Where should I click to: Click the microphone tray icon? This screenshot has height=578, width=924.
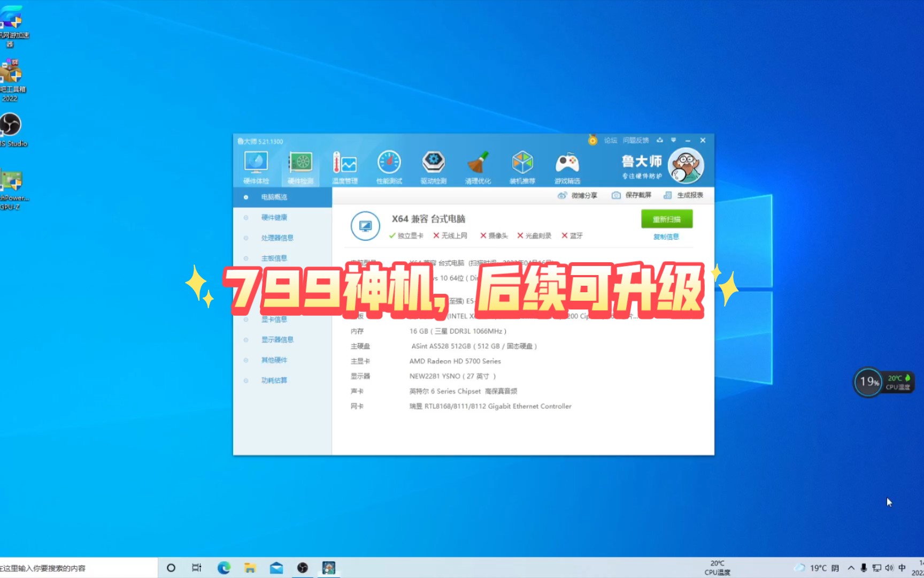point(864,568)
